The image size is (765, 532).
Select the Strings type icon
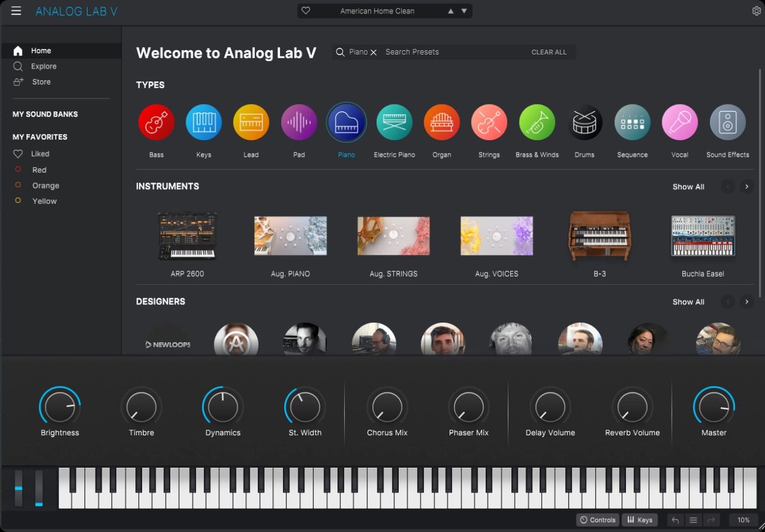pyautogui.click(x=489, y=122)
